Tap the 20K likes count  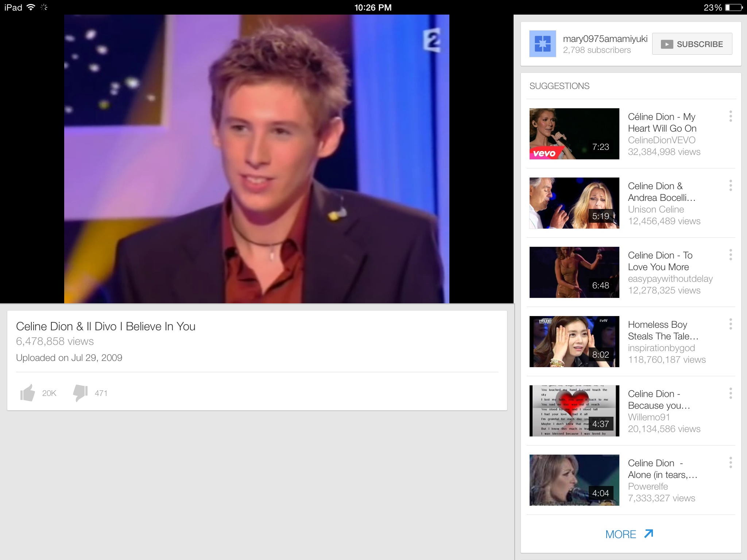pyautogui.click(x=49, y=393)
